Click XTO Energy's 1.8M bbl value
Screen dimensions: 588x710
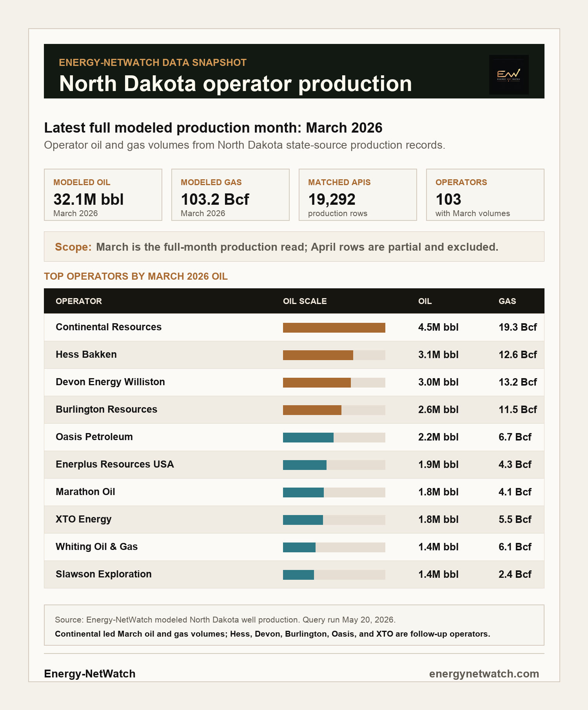click(438, 519)
